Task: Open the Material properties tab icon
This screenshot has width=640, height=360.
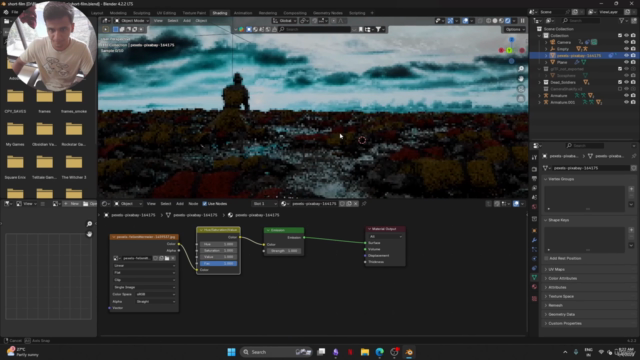Action: pyautogui.click(x=534, y=287)
